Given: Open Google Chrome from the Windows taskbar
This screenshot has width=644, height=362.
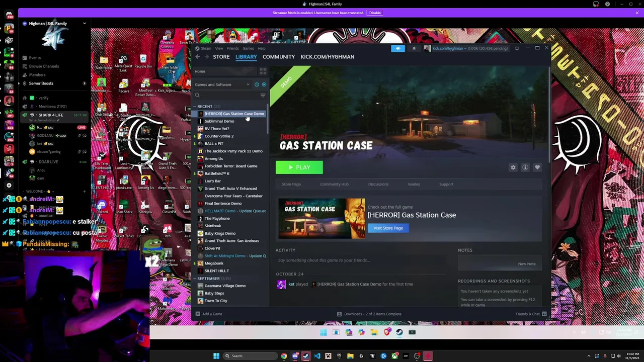Looking at the screenshot, I should pos(284,356).
